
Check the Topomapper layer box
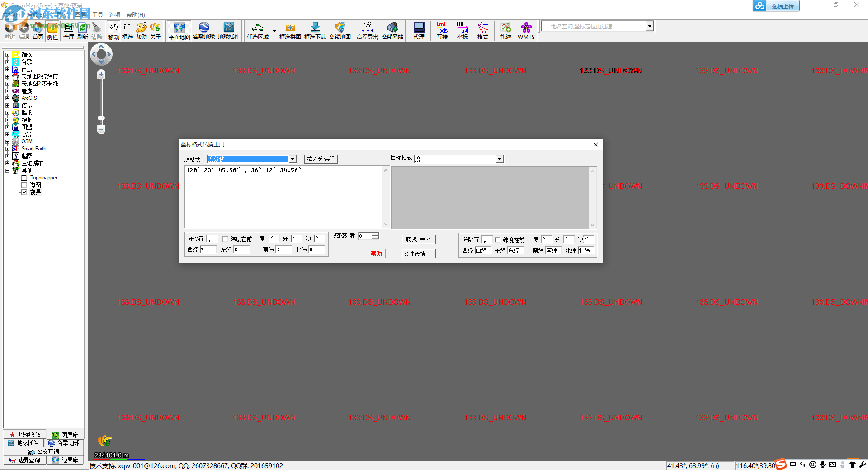[x=24, y=178]
